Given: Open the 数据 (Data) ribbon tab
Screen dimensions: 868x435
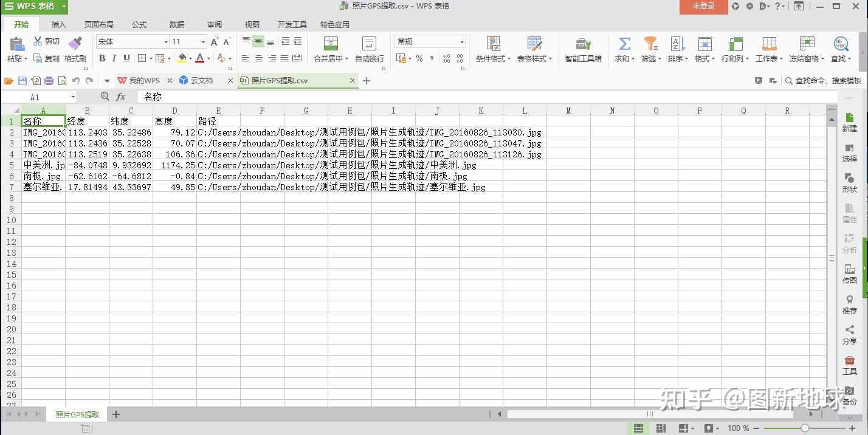Looking at the screenshot, I should tap(177, 25).
